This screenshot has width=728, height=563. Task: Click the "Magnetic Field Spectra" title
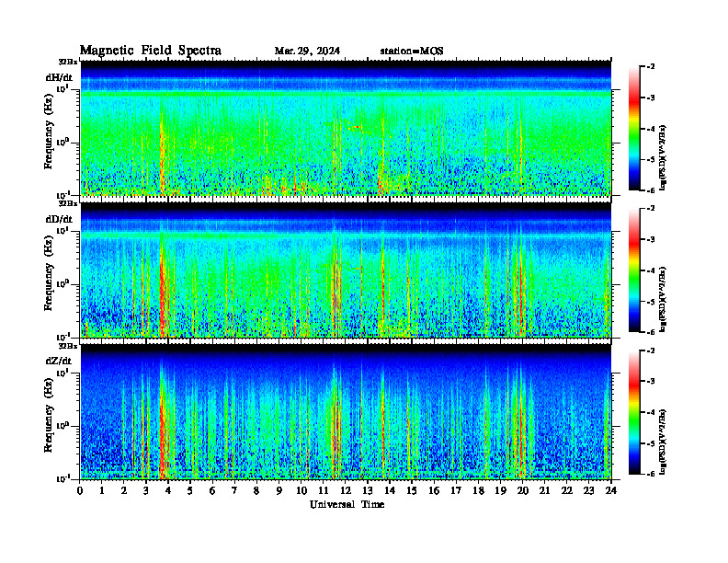coord(151,51)
